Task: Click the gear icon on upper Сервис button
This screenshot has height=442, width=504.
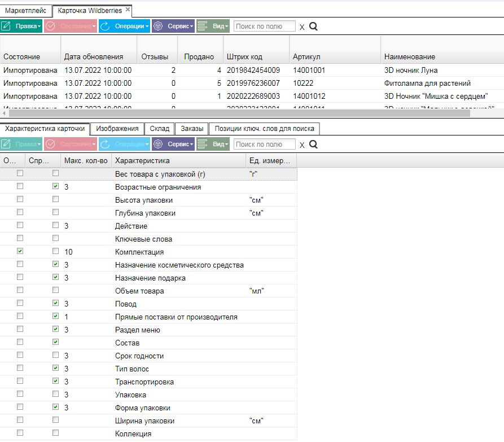Action: [158, 26]
